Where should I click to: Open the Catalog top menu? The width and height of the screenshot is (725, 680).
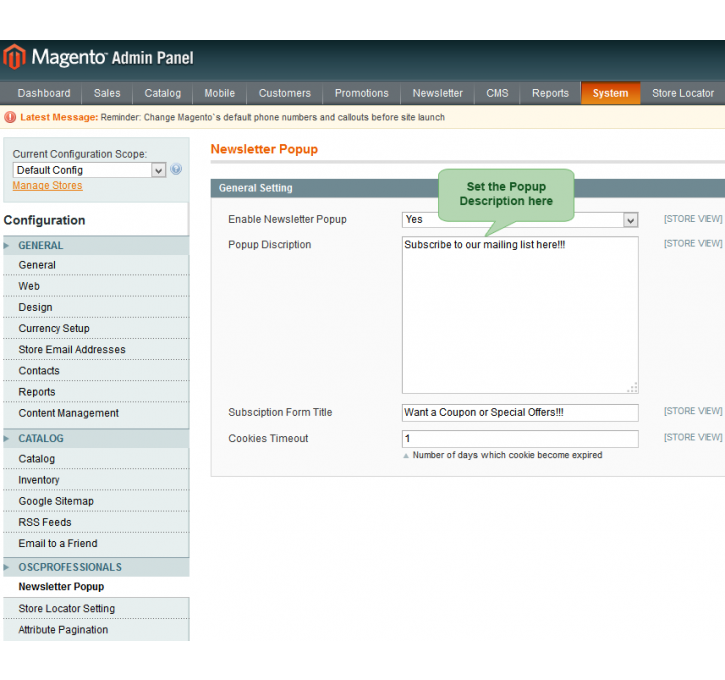(162, 93)
